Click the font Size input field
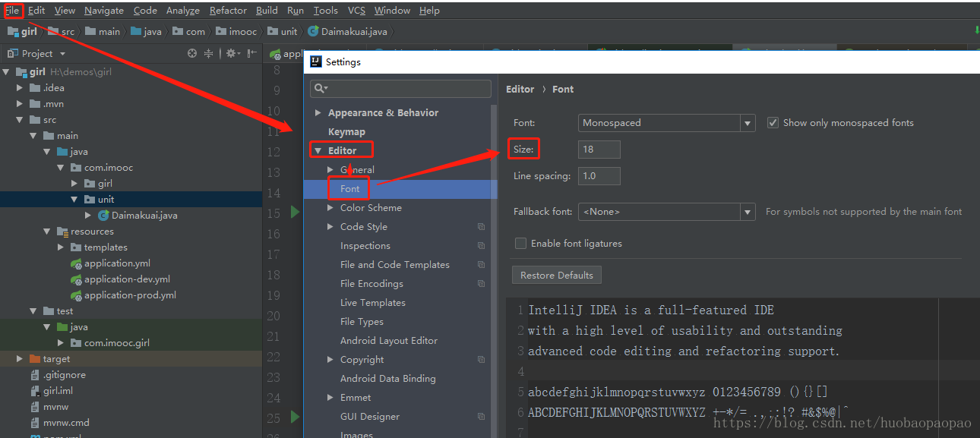The width and height of the screenshot is (980, 438). (599, 150)
